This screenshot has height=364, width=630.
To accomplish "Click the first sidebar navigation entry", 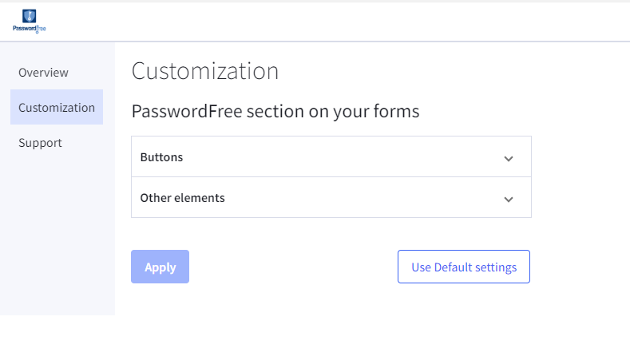I will (43, 73).
